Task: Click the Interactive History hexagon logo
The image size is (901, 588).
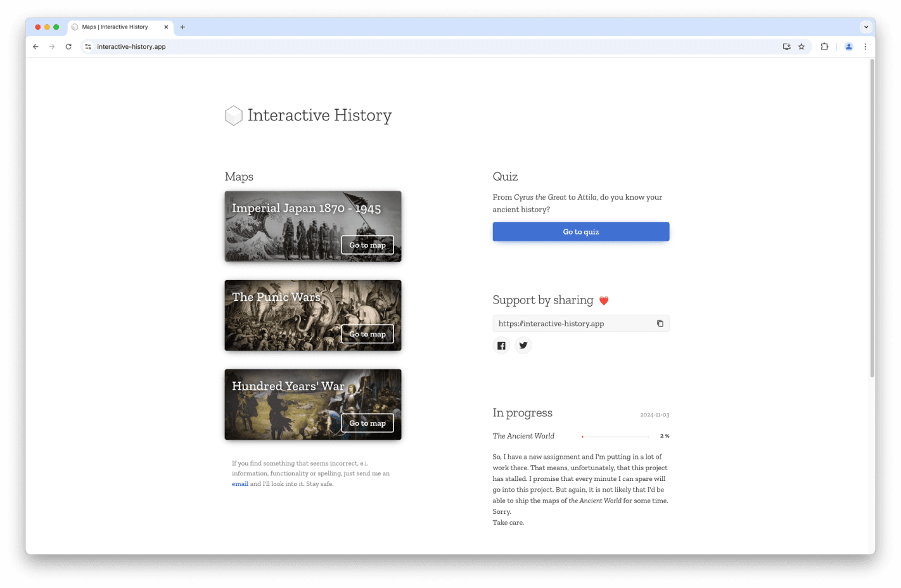Action: tap(233, 115)
